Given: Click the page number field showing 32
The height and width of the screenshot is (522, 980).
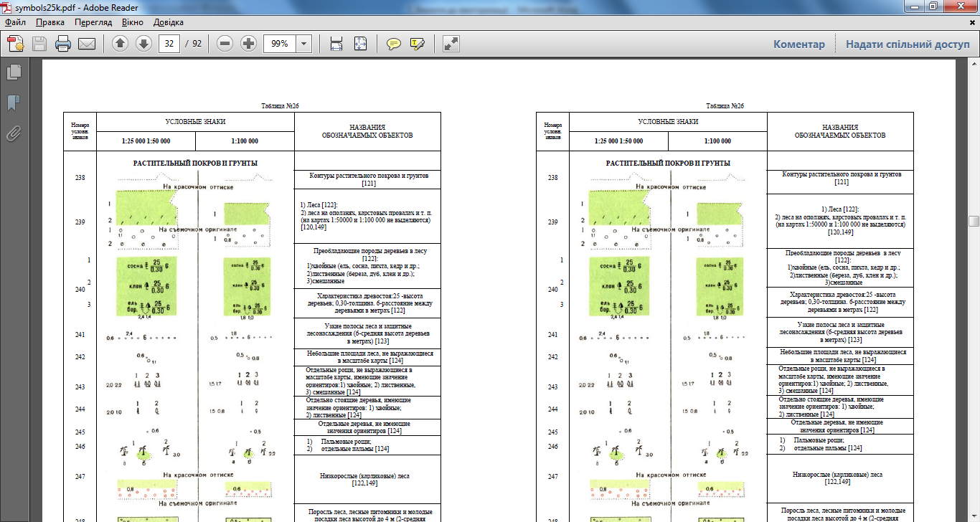Looking at the screenshot, I should click(169, 44).
